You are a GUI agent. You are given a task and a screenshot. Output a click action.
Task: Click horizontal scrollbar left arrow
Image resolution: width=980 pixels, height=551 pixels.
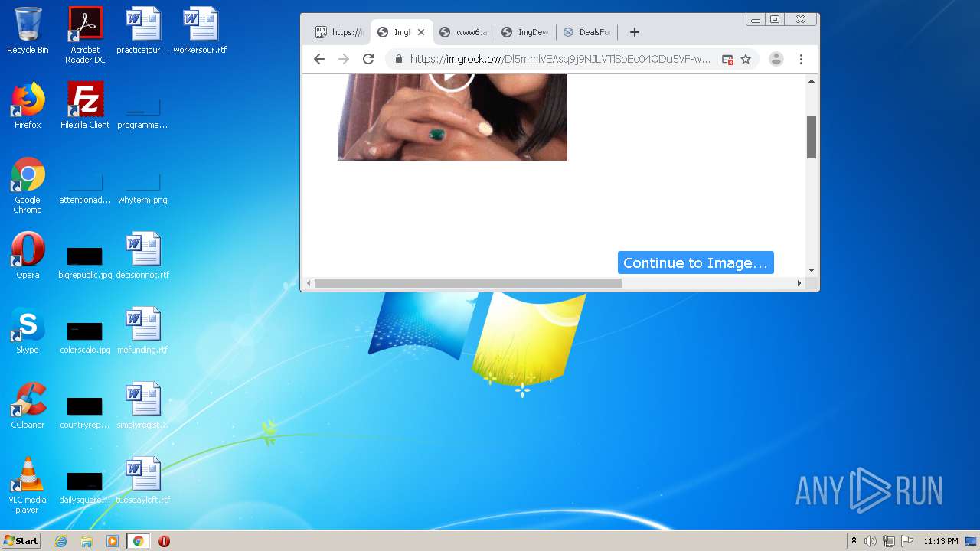(309, 283)
